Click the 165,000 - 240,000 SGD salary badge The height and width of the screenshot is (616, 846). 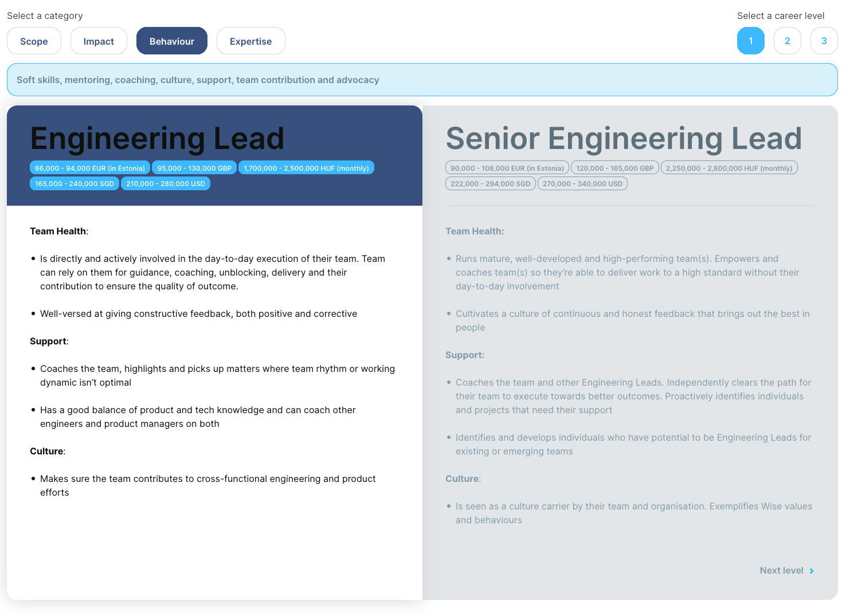[75, 183]
